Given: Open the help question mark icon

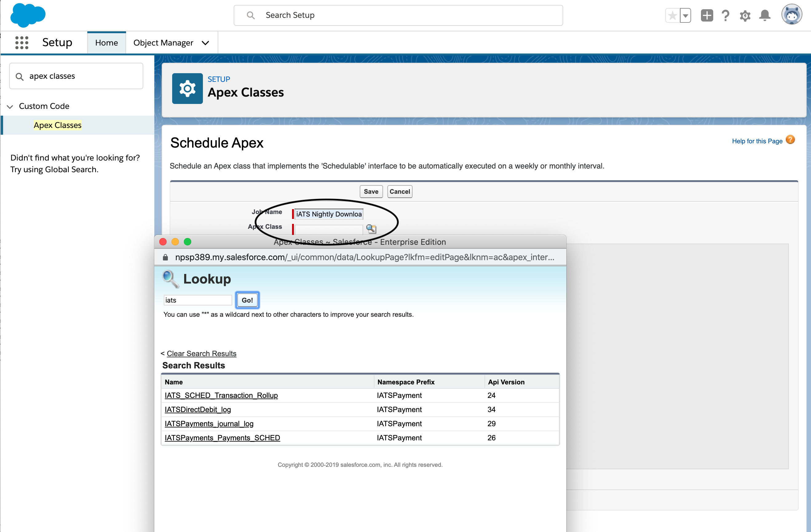Looking at the screenshot, I should [x=726, y=16].
